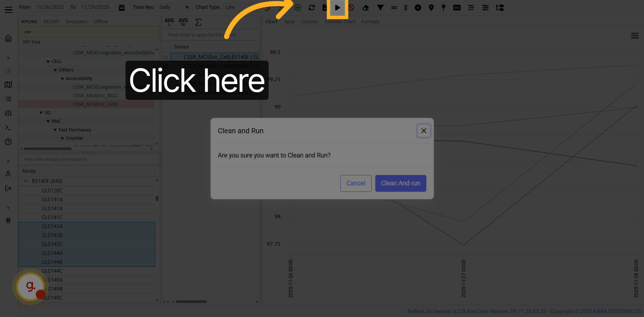Click the green circled run icon
Viewport: 644px width, 317px height.
[298, 7]
